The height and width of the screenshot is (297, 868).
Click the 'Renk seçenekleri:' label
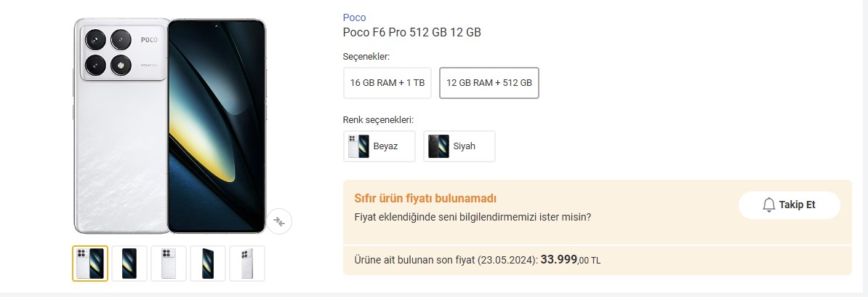[x=378, y=119]
